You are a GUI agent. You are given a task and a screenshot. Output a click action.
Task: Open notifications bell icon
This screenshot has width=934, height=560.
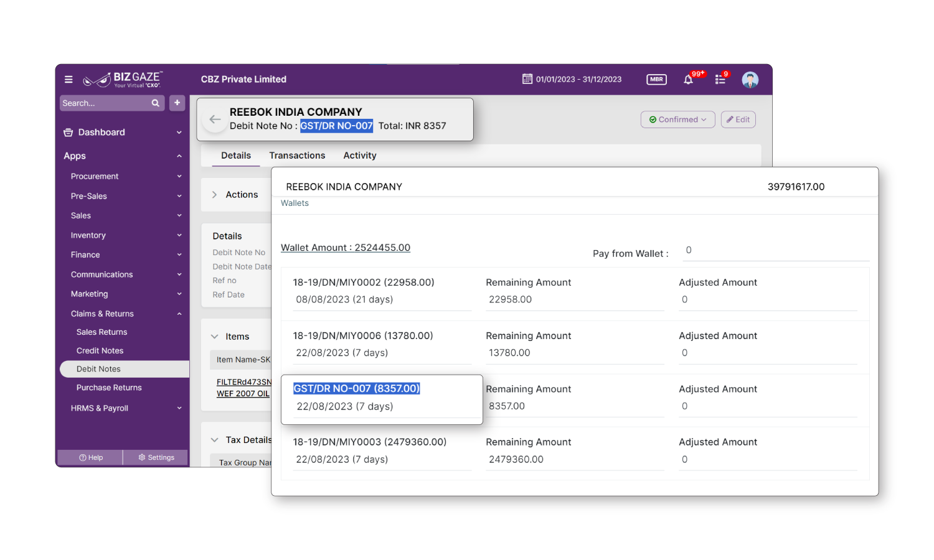click(x=689, y=80)
